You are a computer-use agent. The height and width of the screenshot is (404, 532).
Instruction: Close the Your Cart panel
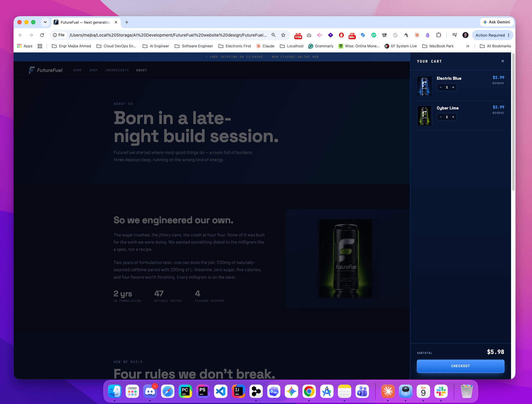[x=503, y=61]
